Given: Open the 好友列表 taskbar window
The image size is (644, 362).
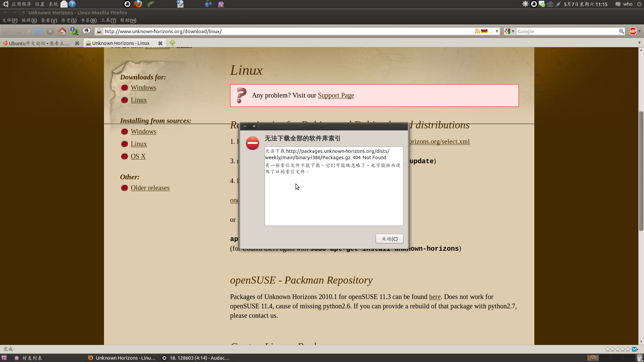Looking at the screenshot, I should (28, 358).
